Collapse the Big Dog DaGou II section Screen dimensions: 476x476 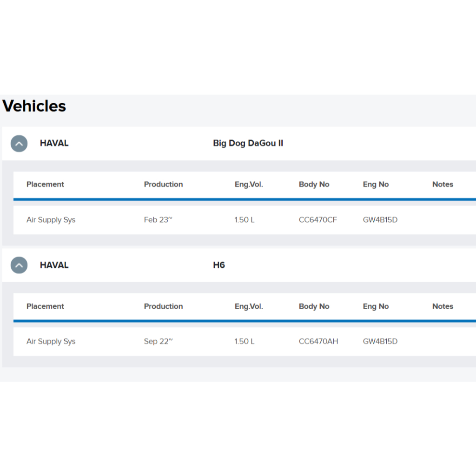tap(19, 144)
